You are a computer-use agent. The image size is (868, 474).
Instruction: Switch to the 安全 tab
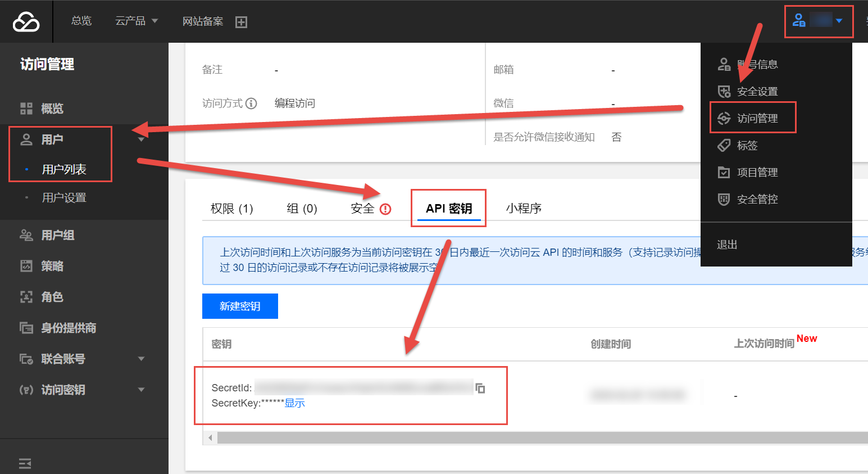[362, 209]
